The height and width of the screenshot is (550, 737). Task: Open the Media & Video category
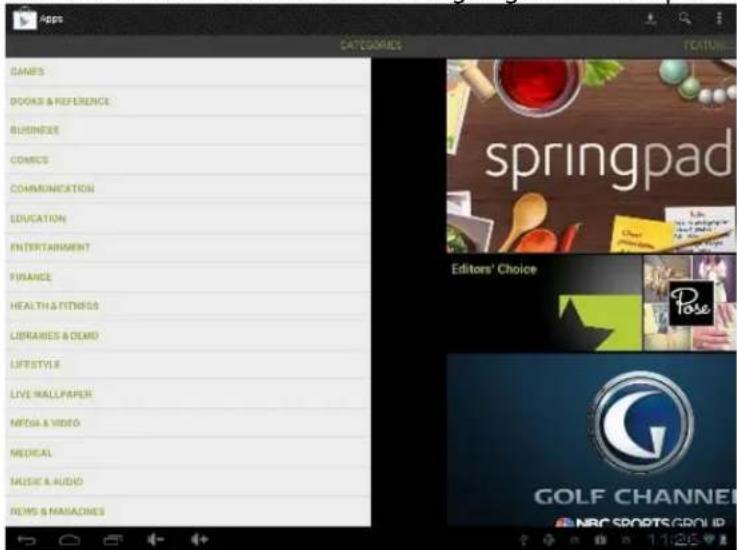tap(188, 423)
